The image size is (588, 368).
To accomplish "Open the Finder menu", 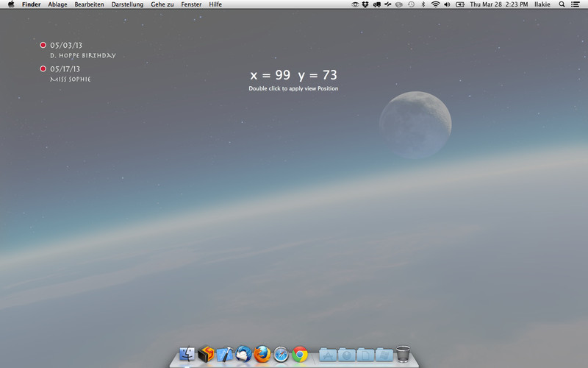I will click(x=31, y=4).
